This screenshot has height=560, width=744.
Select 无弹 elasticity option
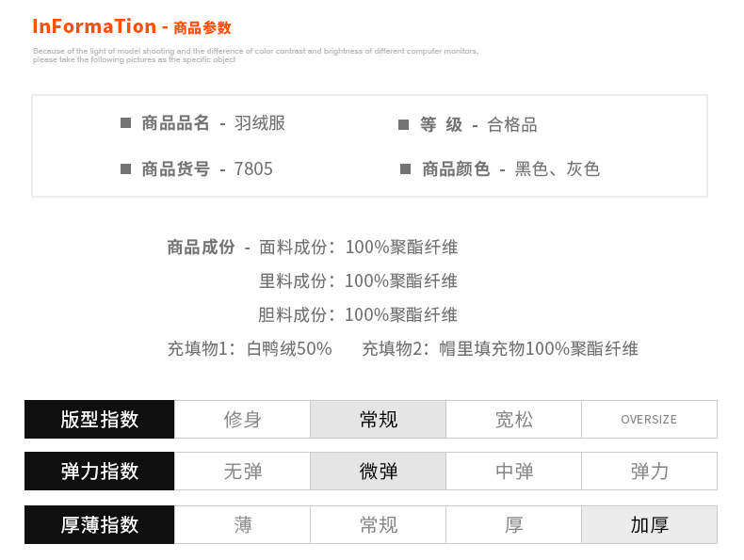coord(243,472)
